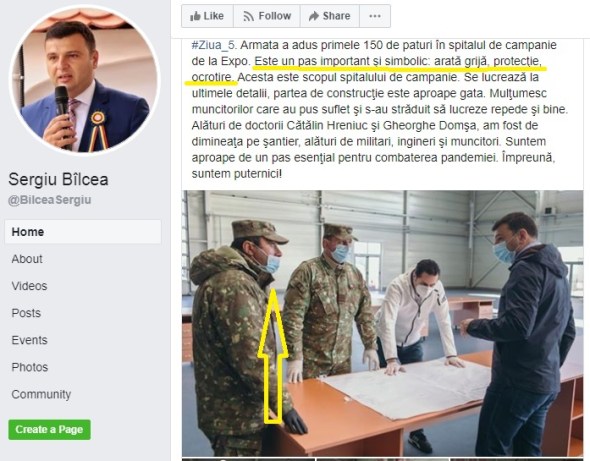Viewport: 590px width, 461px height.
Task: Go to the Videos section
Action: point(29,286)
